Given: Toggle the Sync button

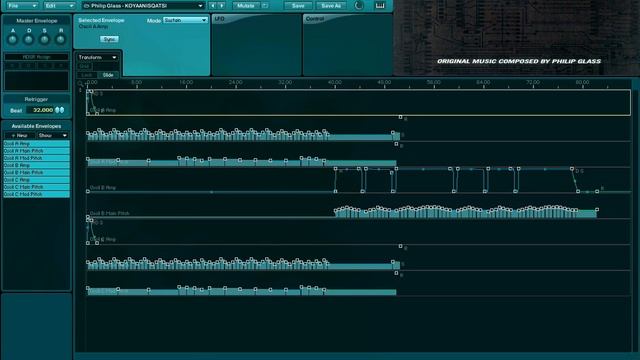Looking at the screenshot, I should pyautogui.click(x=109, y=39).
